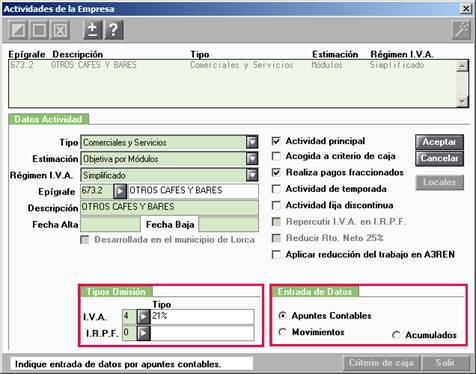Click the Aceptar button
The width and height of the screenshot is (476, 374).
439,142
